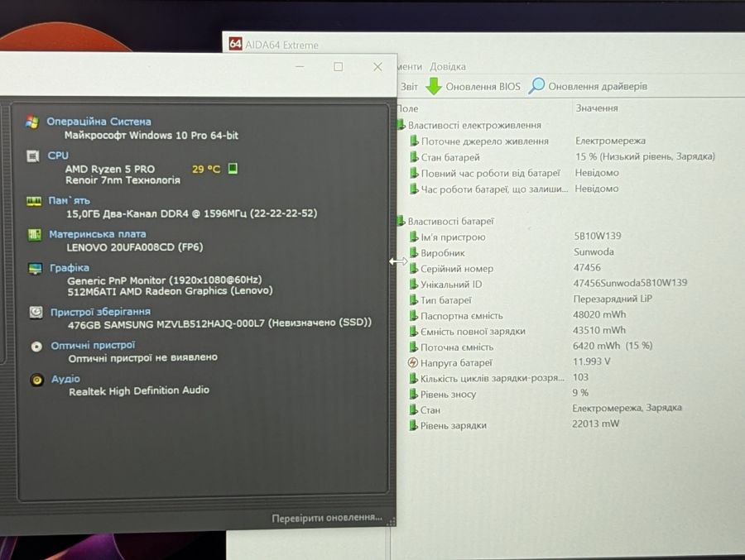Select the monitor icon beside Графіка
745x560 pixels.
pyautogui.click(x=35, y=268)
